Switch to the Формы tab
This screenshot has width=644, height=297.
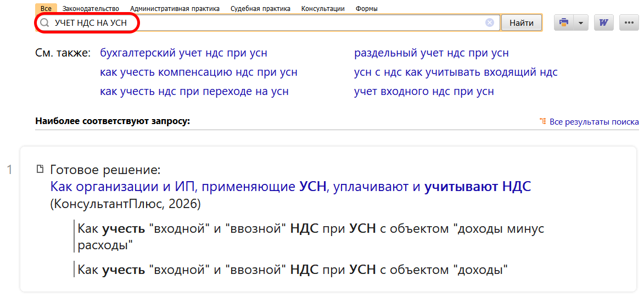(367, 8)
